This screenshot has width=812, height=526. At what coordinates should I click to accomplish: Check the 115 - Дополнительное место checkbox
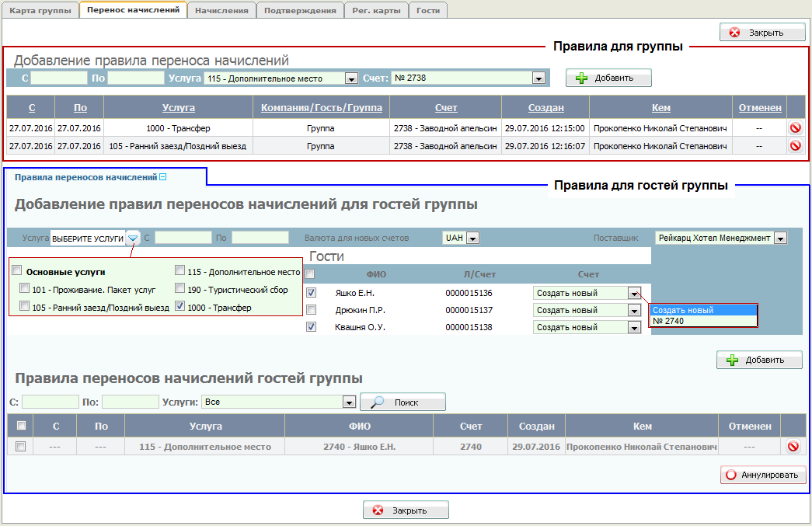tap(180, 271)
